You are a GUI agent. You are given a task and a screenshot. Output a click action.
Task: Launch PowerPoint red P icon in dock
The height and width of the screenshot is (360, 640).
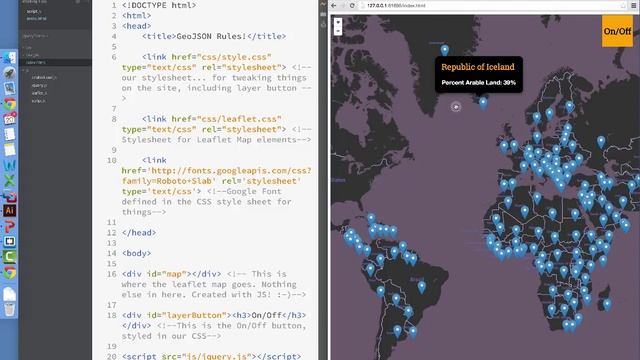tap(9, 226)
